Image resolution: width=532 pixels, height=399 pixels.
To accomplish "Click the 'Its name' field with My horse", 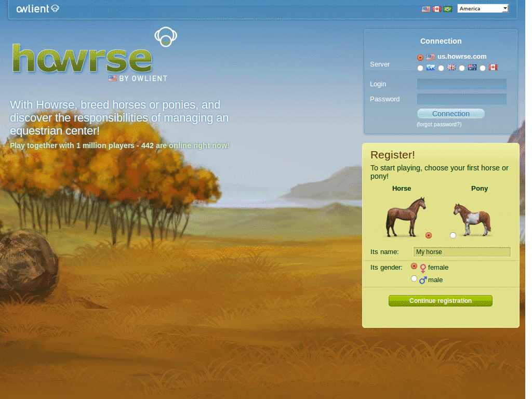I will [x=462, y=252].
